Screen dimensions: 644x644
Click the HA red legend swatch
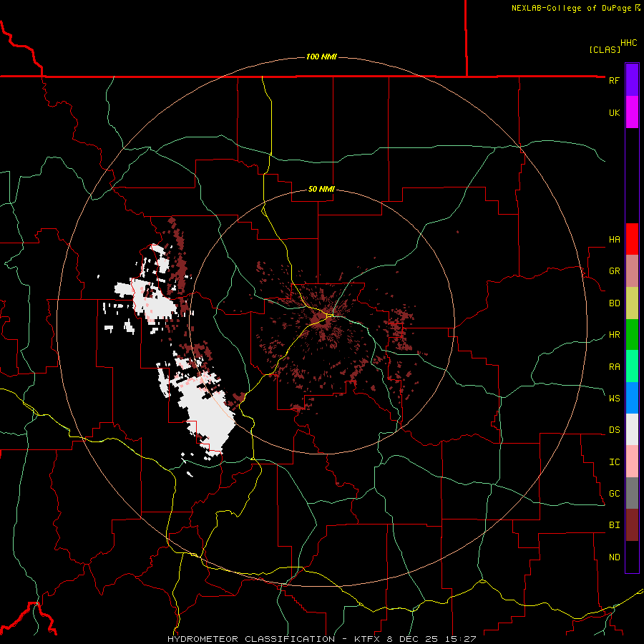coord(632,239)
